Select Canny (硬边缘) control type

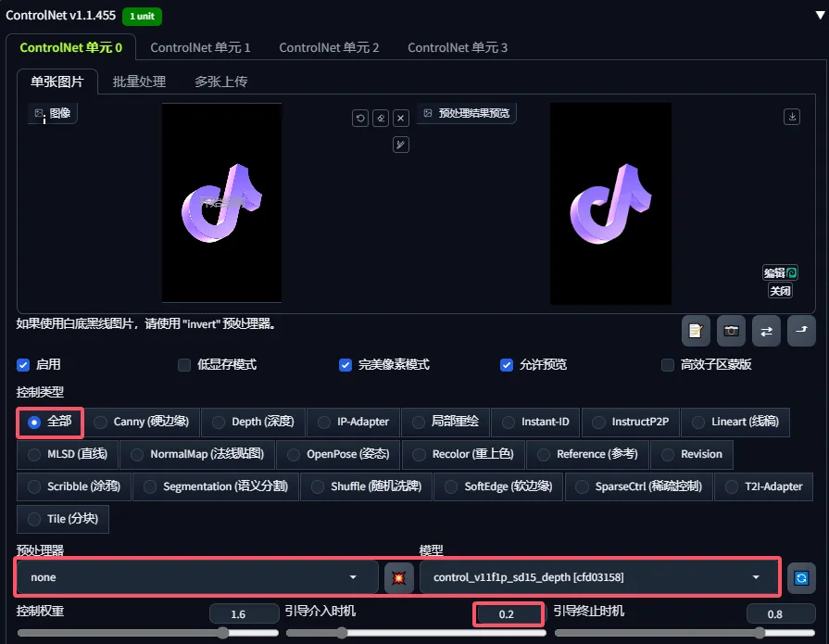[141, 422]
